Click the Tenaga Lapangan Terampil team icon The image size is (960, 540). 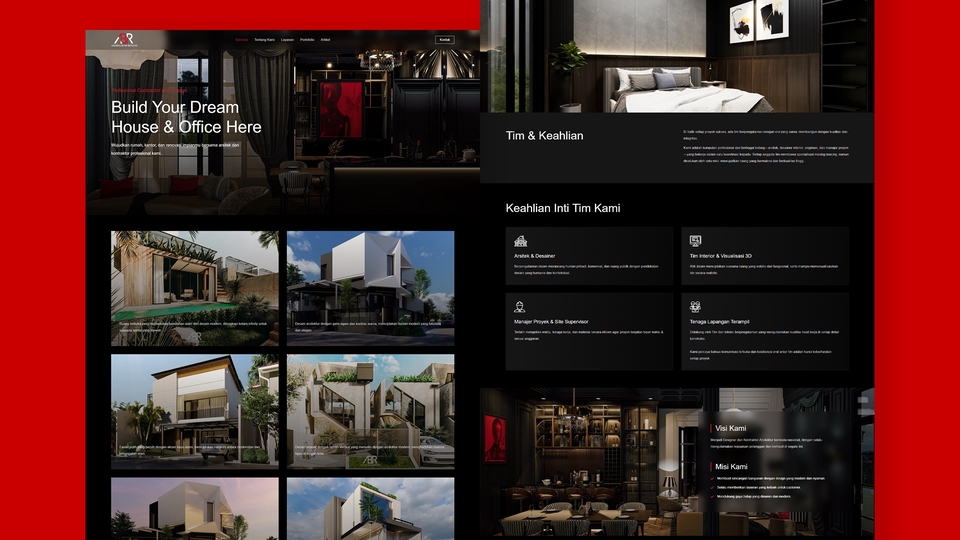695,307
